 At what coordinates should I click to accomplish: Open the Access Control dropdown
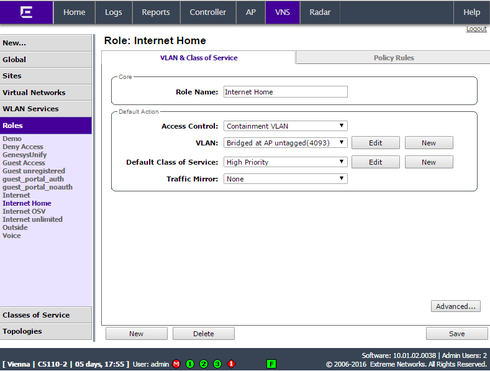285,126
